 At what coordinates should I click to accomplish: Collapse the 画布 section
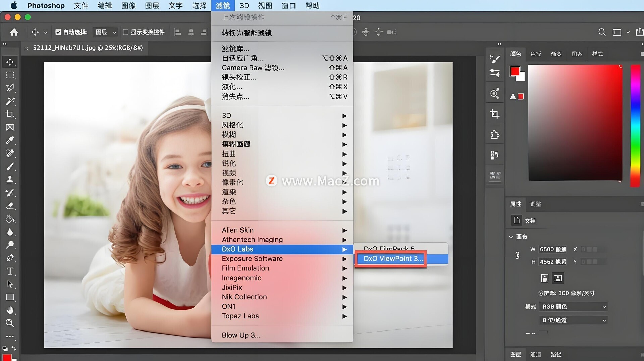click(511, 237)
